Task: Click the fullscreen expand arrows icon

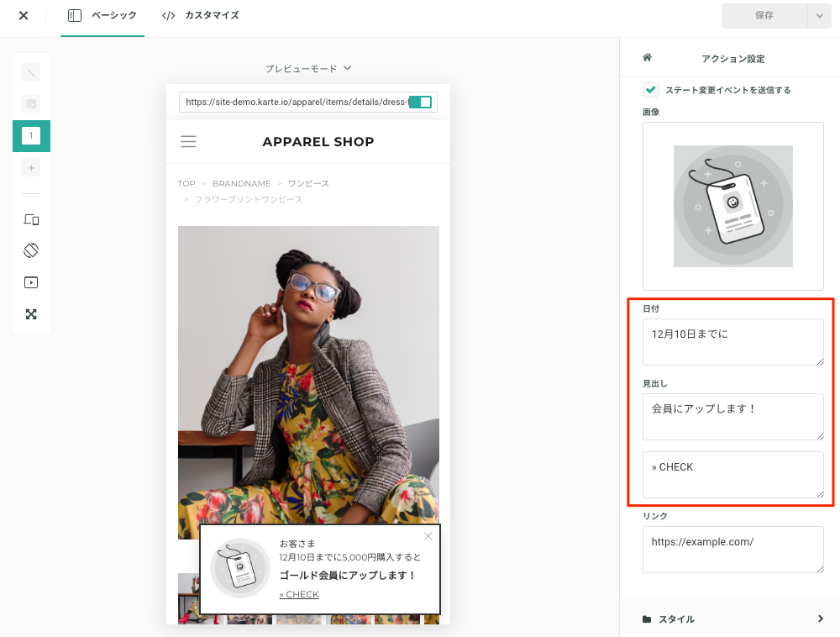Action: (x=31, y=314)
